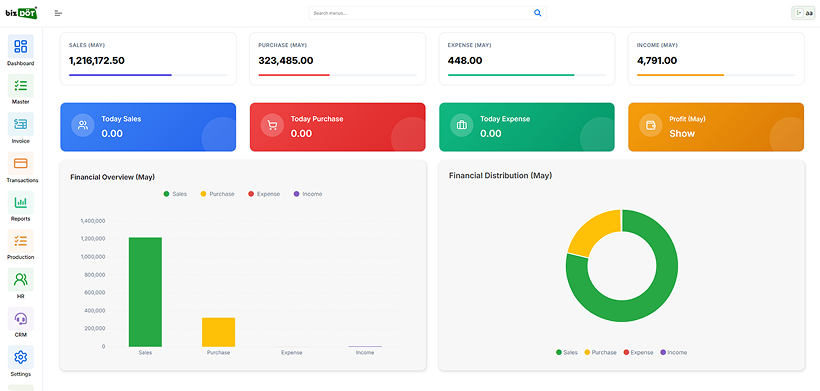Open the Today Sales card
The height and width of the screenshot is (391, 820).
pos(148,127)
